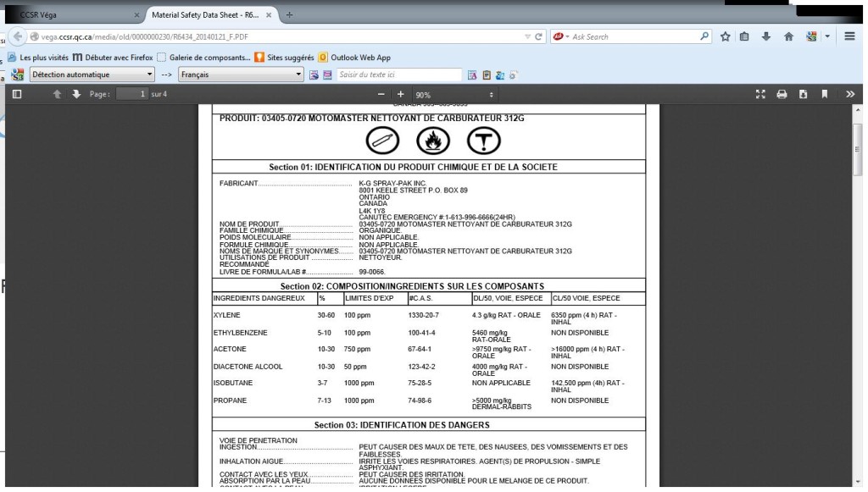This screenshot has height=492, width=868.
Task: Click the PROPANE ingredient cell
Action: [230, 401]
